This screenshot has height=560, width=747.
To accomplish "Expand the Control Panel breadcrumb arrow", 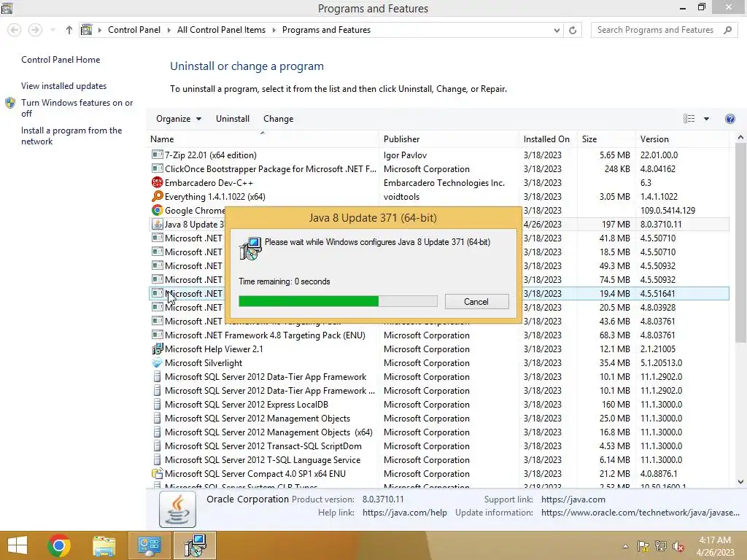I will click(x=169, y=30).
